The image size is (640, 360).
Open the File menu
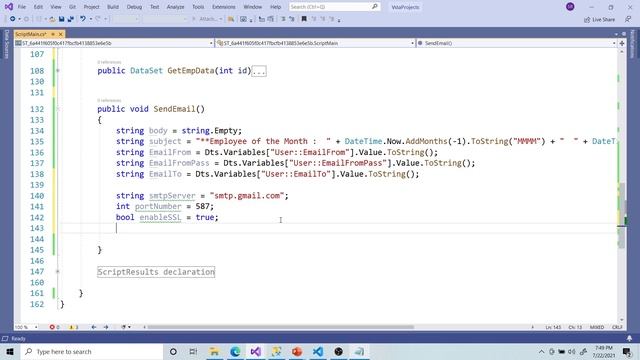pos(22,7)
